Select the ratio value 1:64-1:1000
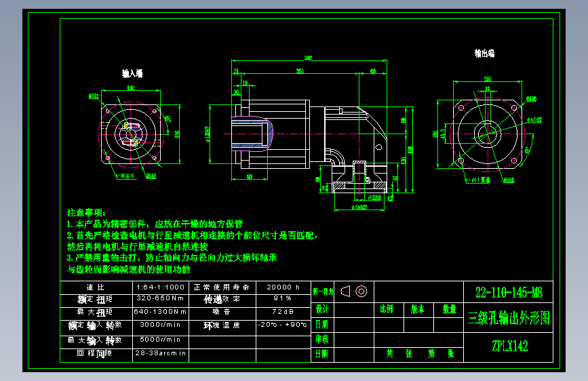The height and width of the screenshot is (381, 588). tap(161, 287)
